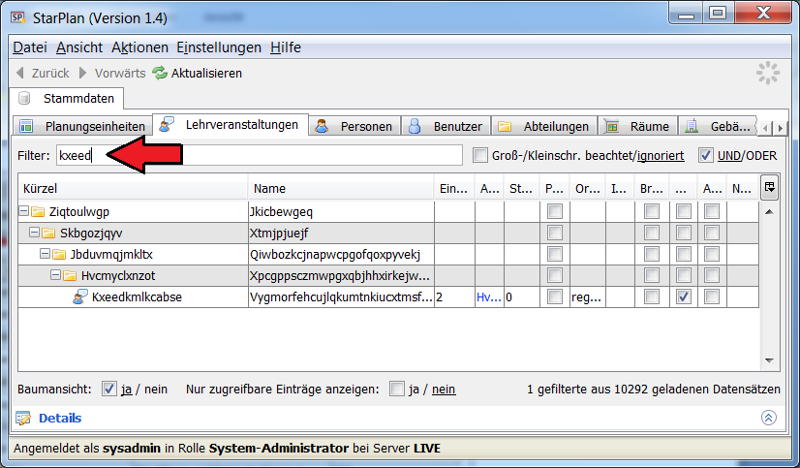Viewport: 800px width, 468px height.
Task: Open the Hilfe menu
Action: [x=286, y=47]
